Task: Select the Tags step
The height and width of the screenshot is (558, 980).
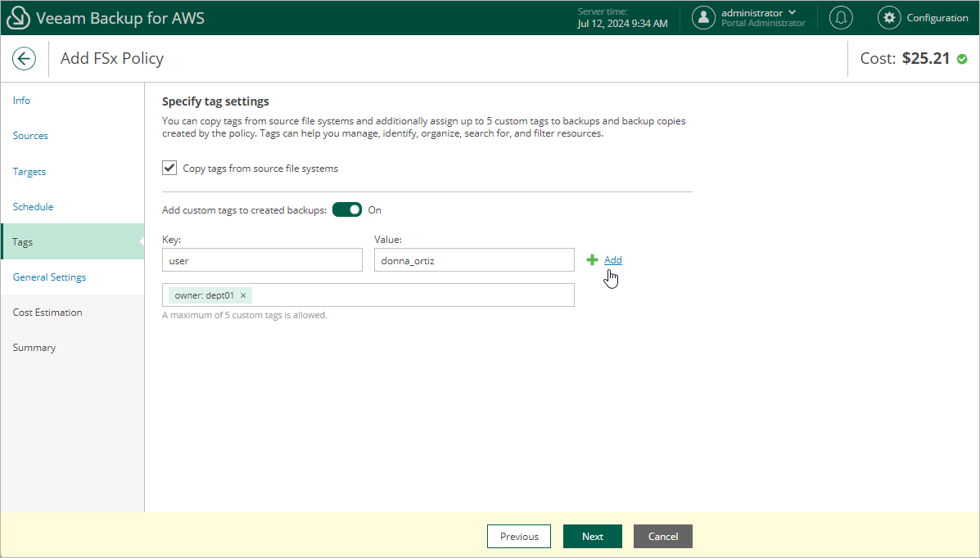Action: 73,242
